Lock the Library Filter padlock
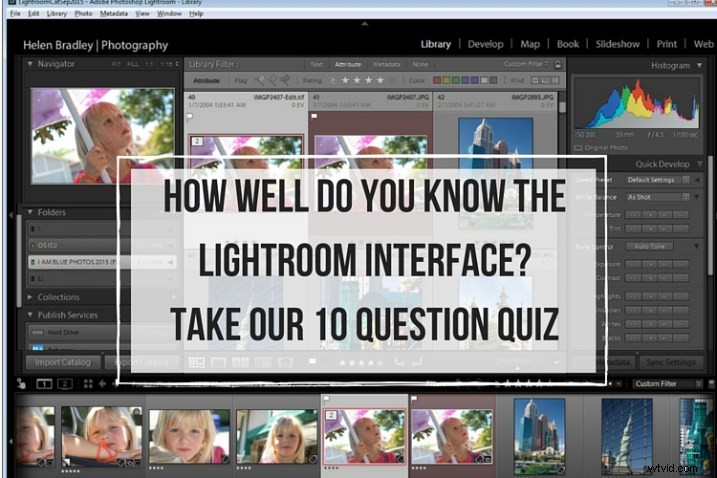 point(558,64)
